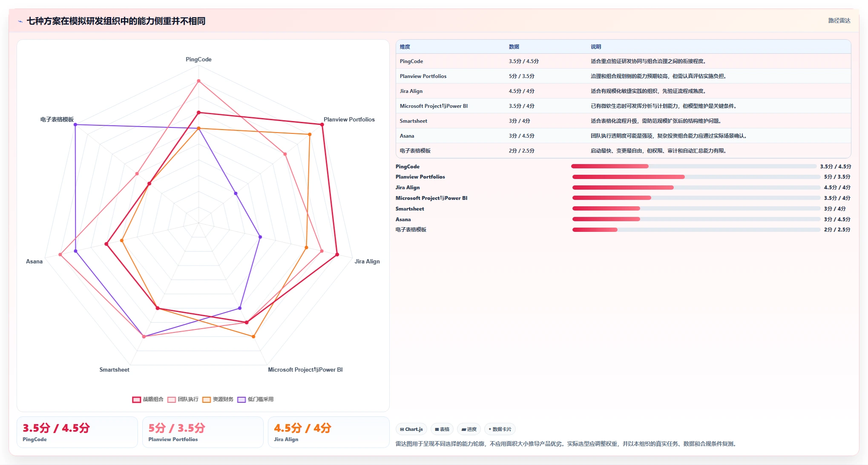The image size is (868, 465).
Task: Click the 维度 column header
Action: 405,47
